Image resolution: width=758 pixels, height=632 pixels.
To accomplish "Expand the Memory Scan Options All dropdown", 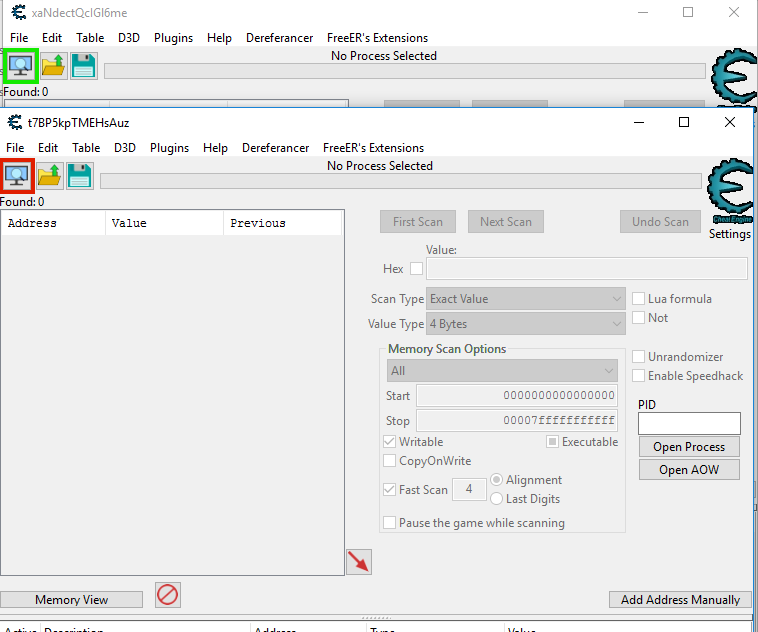I will point(502,371).
